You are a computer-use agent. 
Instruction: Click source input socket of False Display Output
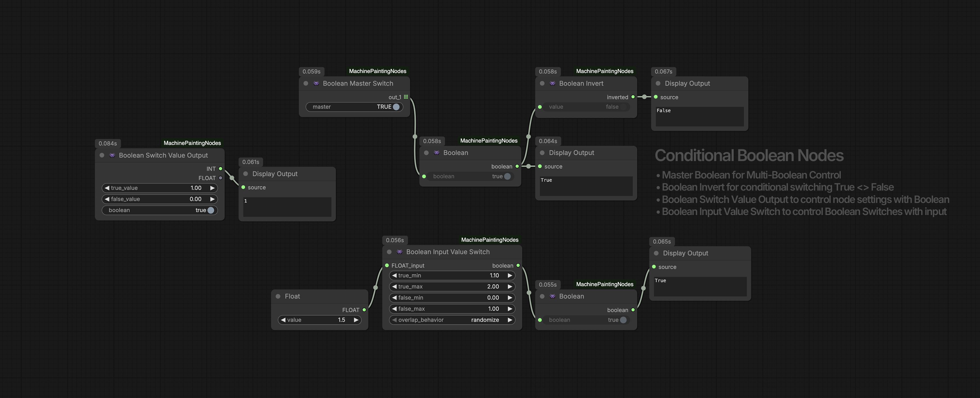655,97
